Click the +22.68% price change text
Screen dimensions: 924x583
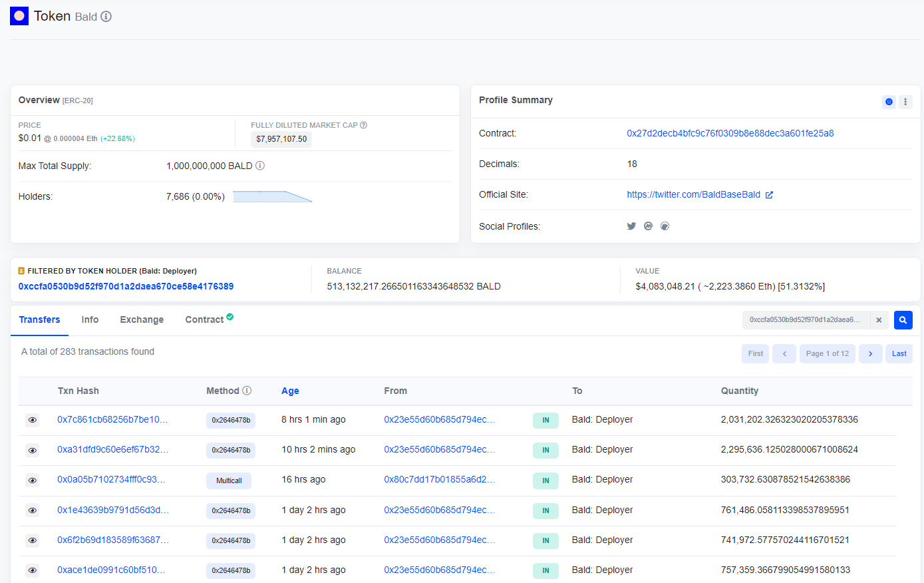118,138
